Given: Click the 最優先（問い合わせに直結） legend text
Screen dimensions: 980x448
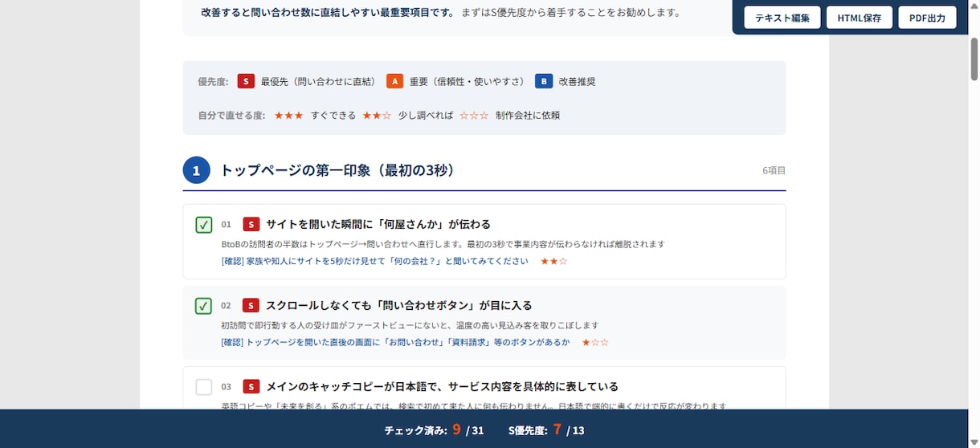Looking at the screenshot, I should (x=318, y=81).
